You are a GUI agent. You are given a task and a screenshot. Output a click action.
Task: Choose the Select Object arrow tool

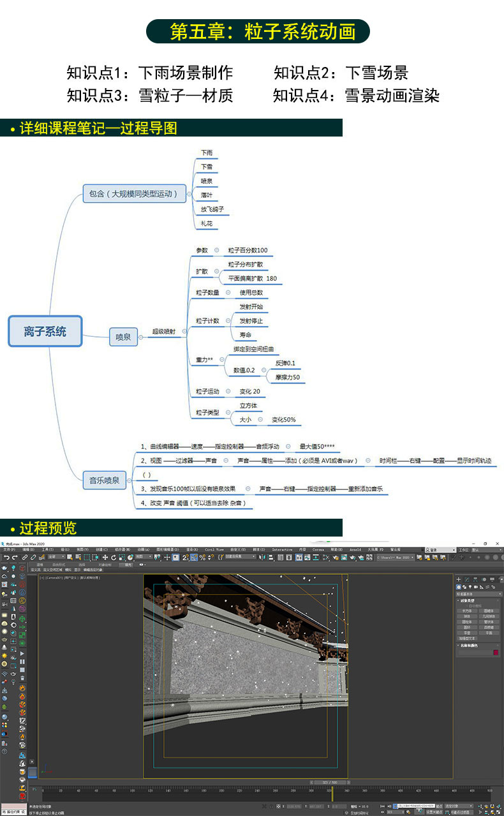(x=70, y=557)
